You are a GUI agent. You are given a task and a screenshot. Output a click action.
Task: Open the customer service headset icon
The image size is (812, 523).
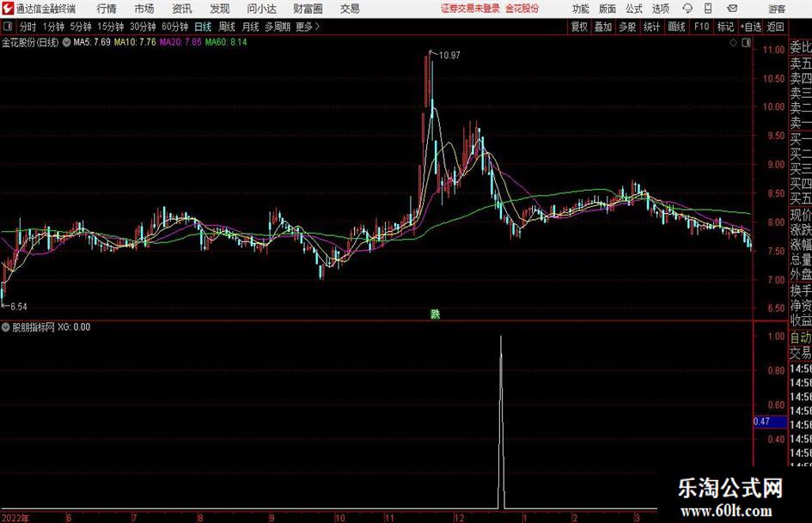point(687,9)
